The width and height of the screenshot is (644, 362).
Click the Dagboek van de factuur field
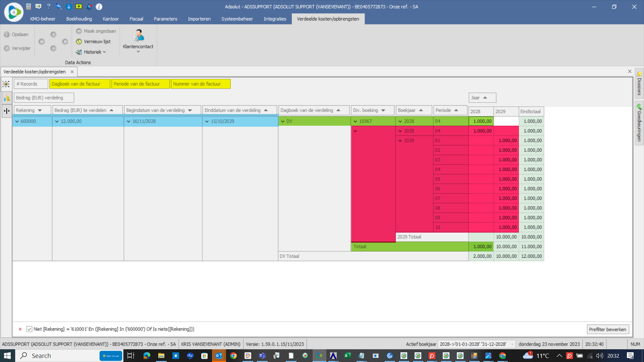pyautogui.click(x=79, y=84)
